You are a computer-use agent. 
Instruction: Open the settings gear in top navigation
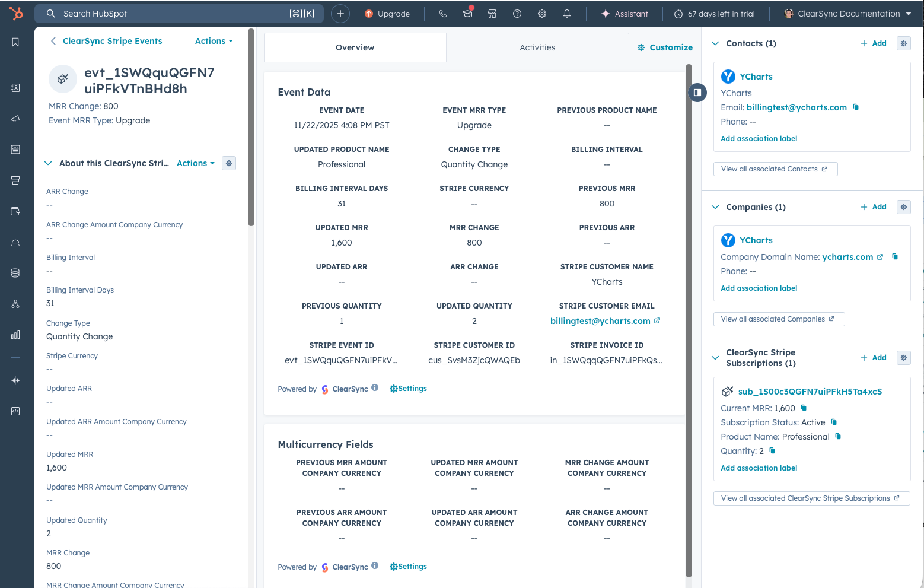point(542,14)
